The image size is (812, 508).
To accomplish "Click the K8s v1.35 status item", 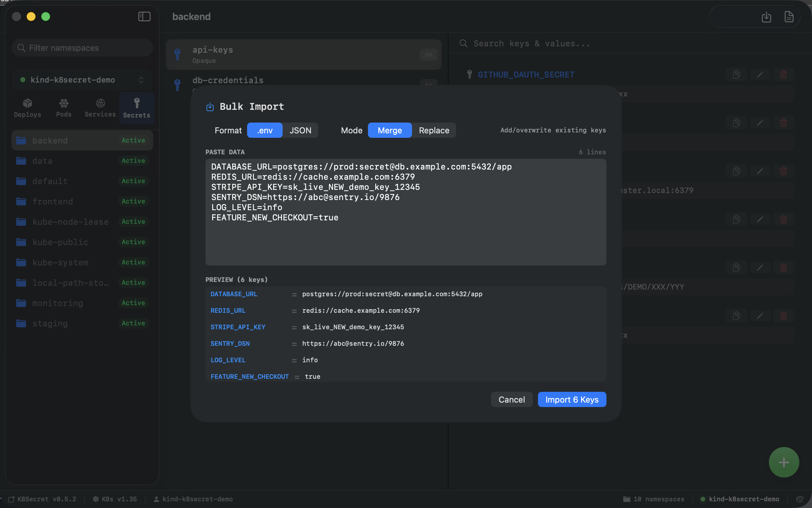I will (115, 499).
